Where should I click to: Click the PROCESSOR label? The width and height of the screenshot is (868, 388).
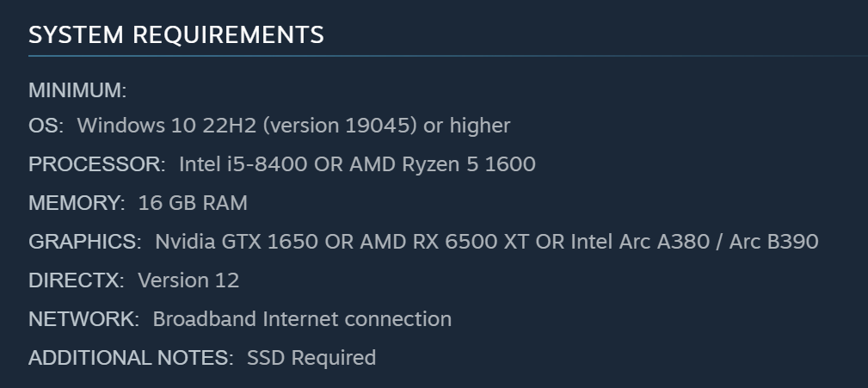pos(96,164)
